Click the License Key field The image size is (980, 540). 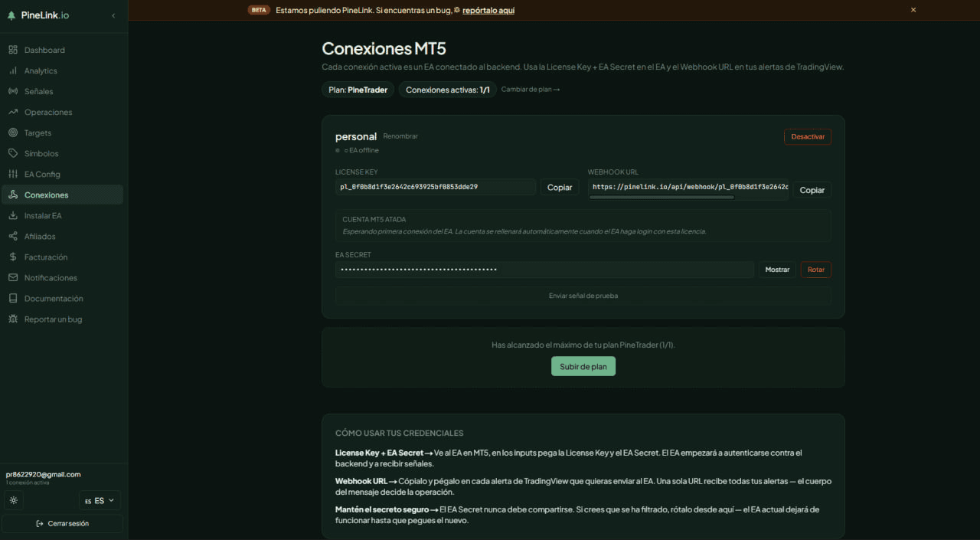pos(436,187)
